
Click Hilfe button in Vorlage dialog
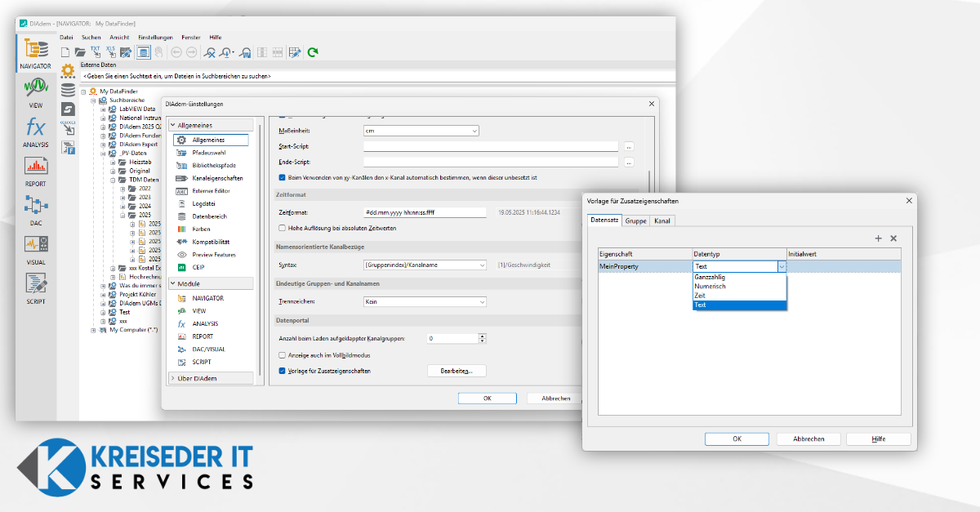(878, 439)
